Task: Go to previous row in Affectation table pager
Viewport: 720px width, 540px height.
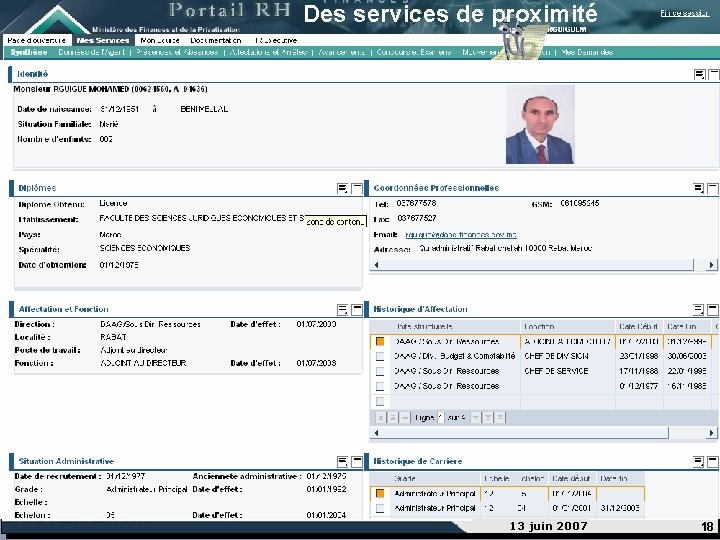Action: pos(405,417)
